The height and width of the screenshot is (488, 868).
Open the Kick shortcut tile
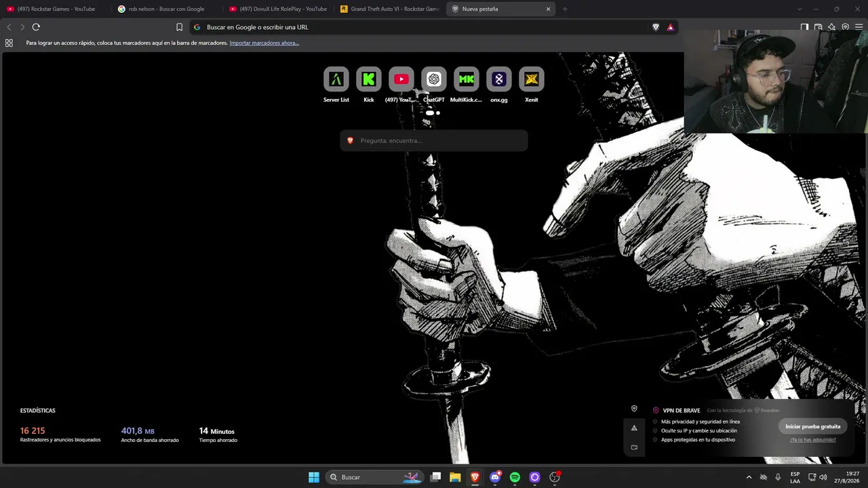(x=368, y=79)
